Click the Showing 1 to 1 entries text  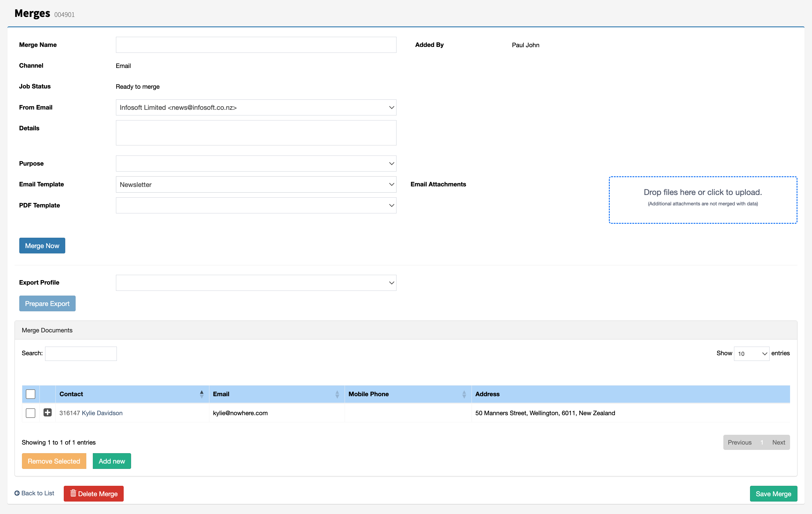pyautogui.click(x=59, y=442)
